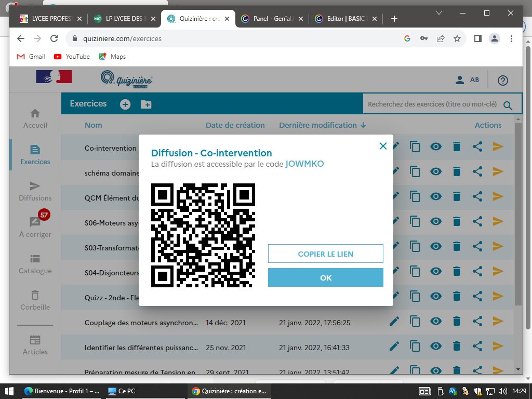Screen dimensions: 532x399
Task: Open the Windows Start menu
Action: (9, 391)
